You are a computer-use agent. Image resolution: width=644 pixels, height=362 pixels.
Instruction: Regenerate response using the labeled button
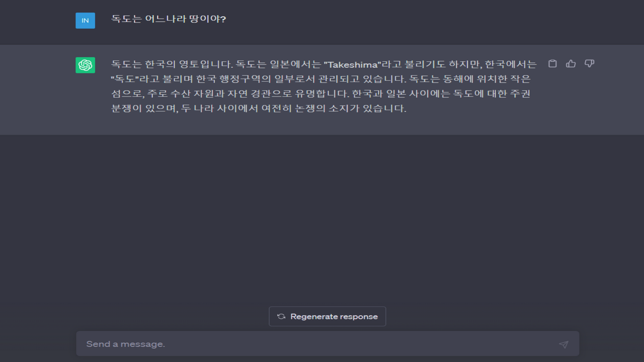[x=328, y=317]
